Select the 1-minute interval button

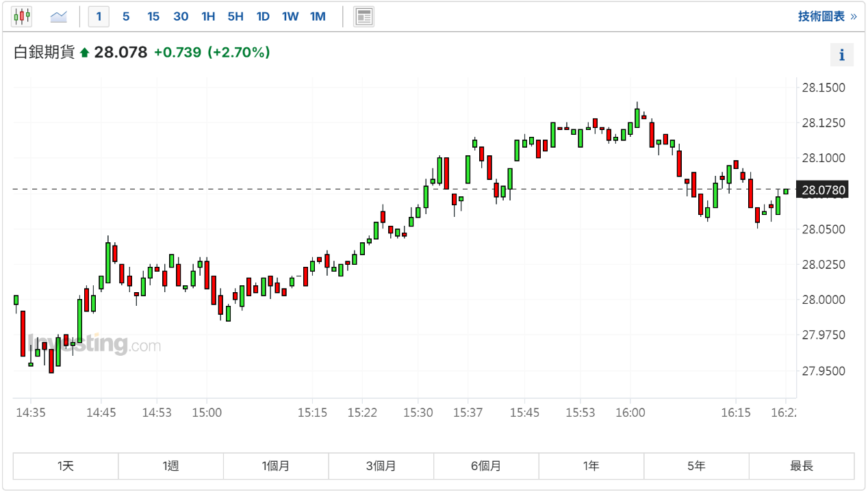point(99,16)
